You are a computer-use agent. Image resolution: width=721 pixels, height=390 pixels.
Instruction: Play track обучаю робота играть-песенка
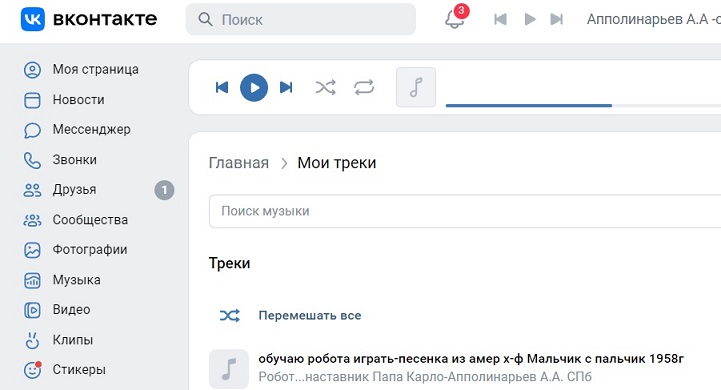coord(471,358)
